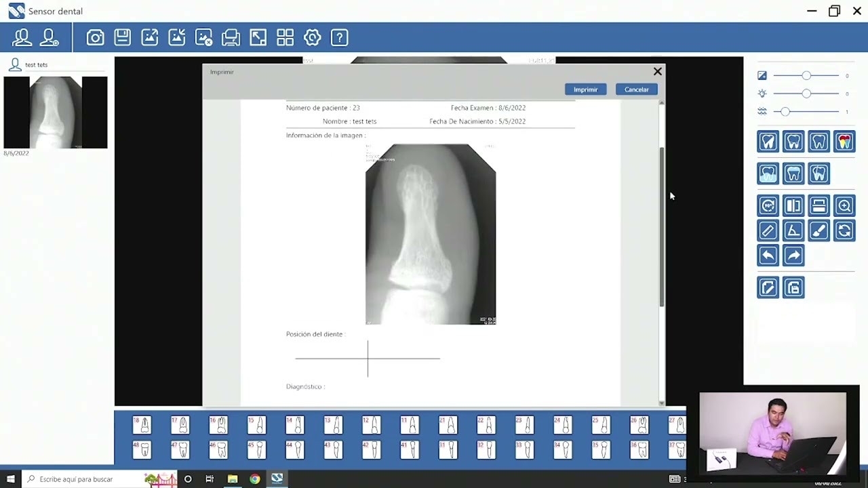Apply the first tooth filter preset

point(768,141)
